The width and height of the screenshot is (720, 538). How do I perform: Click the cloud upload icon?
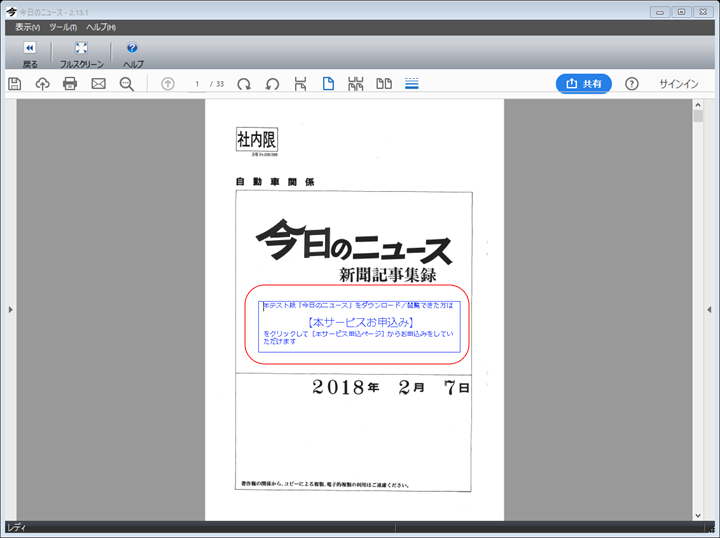tap(42, 84)
